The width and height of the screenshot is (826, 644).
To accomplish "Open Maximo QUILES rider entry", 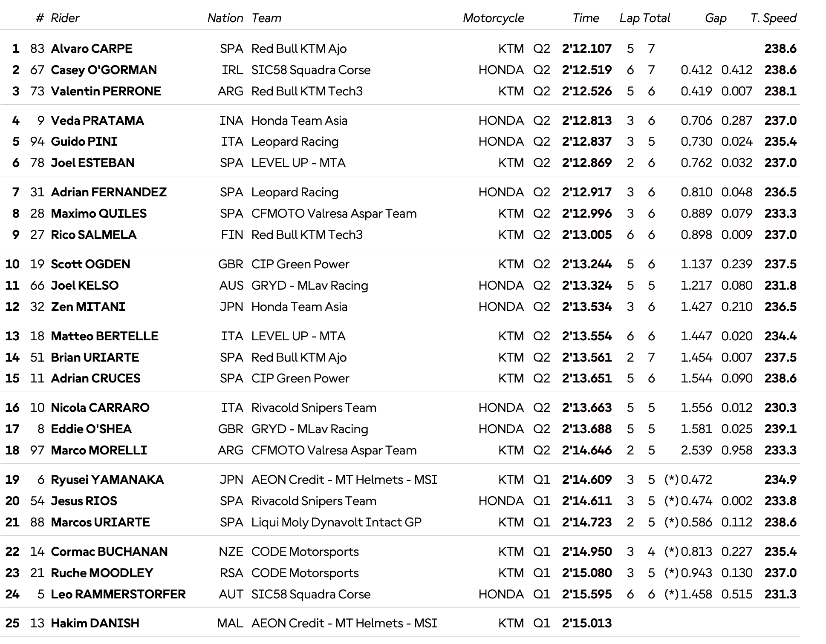I will click(98, 213).
